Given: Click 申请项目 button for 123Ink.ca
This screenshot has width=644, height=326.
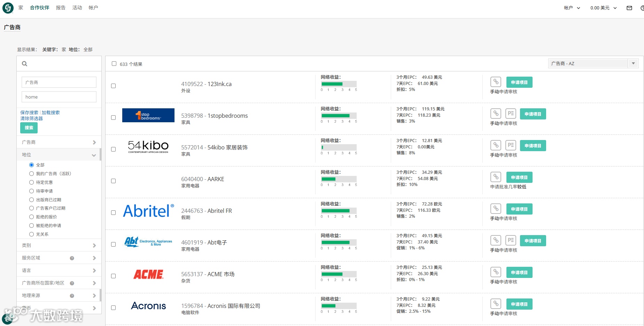Looking at the screenshot, I should pos(519,82).
